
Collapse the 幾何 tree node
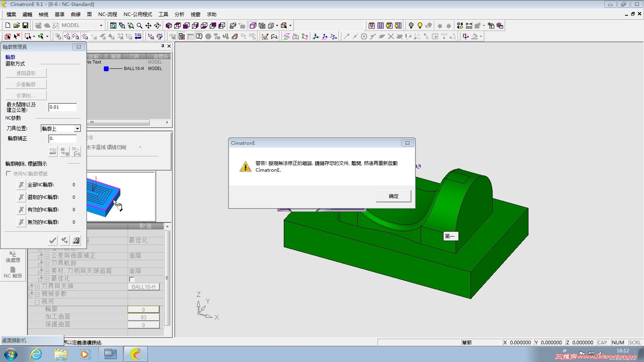pyautogui.click(x=37, y=302)
